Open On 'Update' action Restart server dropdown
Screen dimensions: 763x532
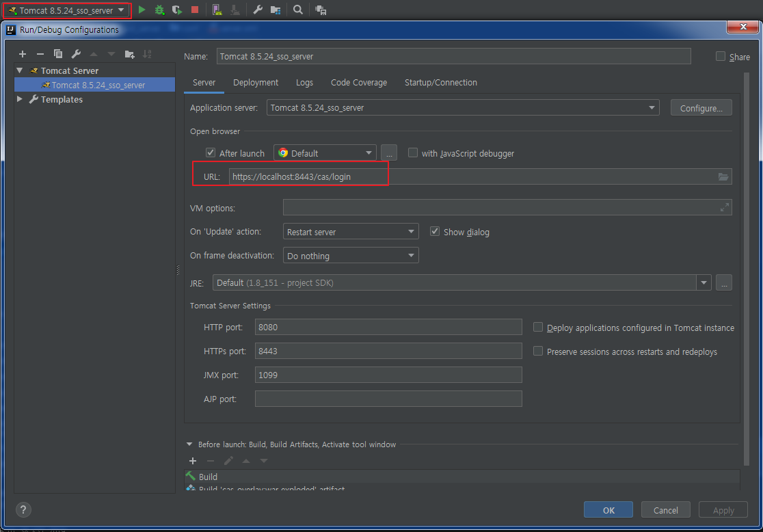tap(350, 232)
